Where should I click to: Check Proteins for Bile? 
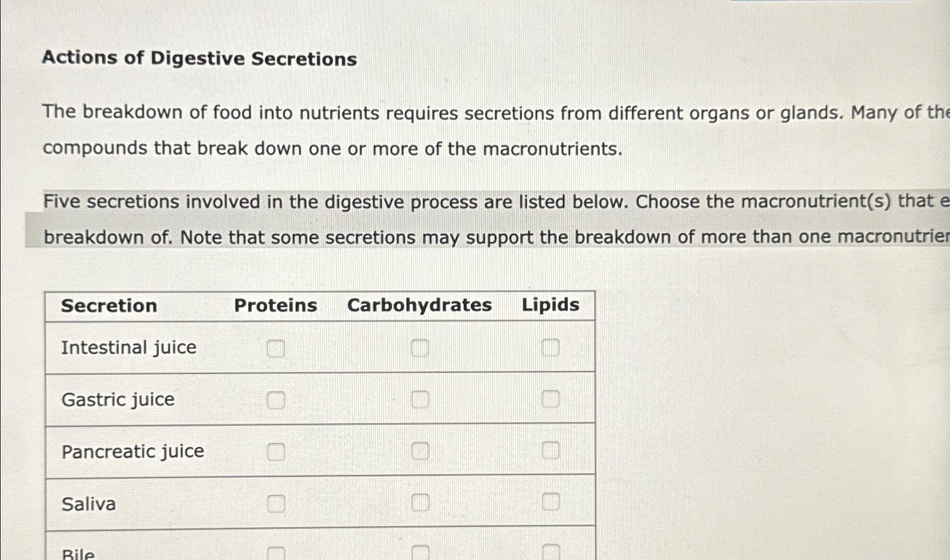click(277, 553)
